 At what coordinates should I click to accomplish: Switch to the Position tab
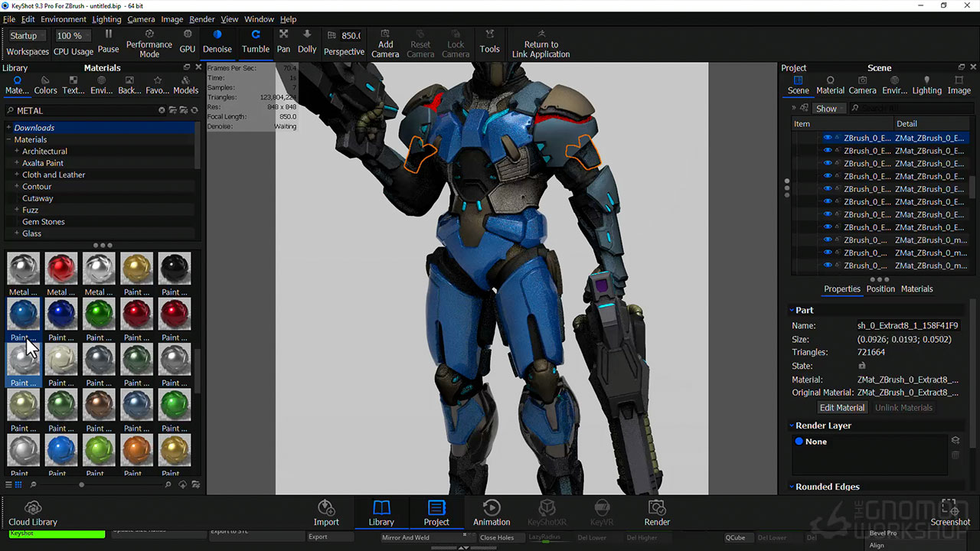(x=880, y=289)
